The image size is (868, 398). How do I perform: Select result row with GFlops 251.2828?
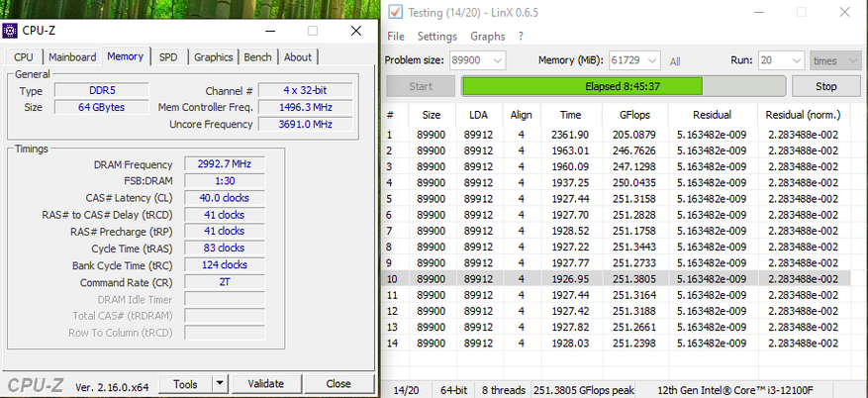617,215
